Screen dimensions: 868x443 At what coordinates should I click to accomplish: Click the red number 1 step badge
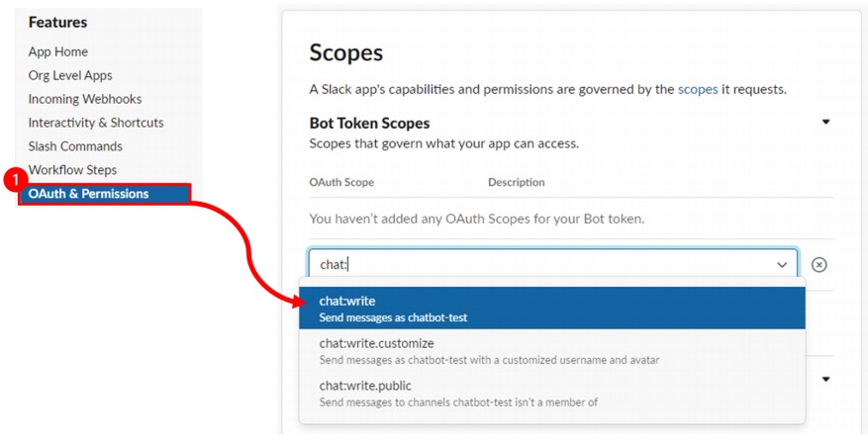click(14, 181)
